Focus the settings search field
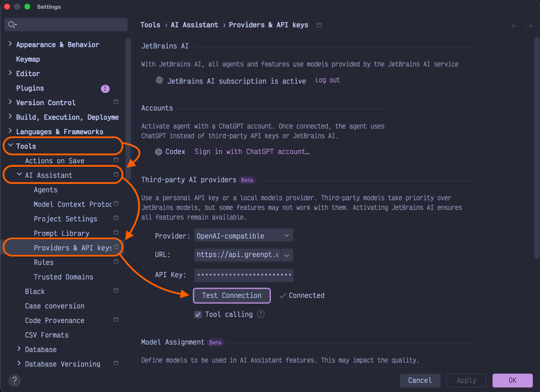This screenshot has height=392, width=540. pyautogui.click(x=66, y=25)
